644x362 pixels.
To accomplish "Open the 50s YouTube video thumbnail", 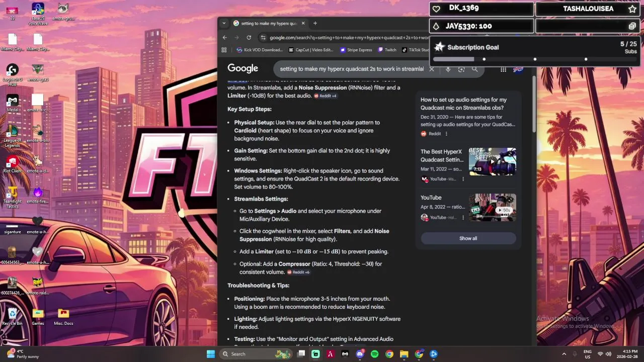I will pyautogui.click(x=493, y=207).
